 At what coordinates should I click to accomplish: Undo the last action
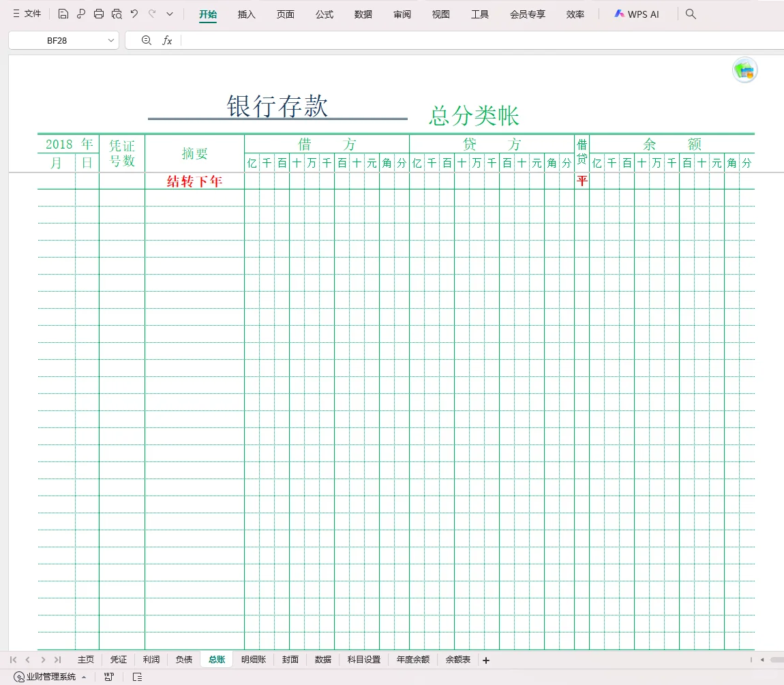coord(134,13)
